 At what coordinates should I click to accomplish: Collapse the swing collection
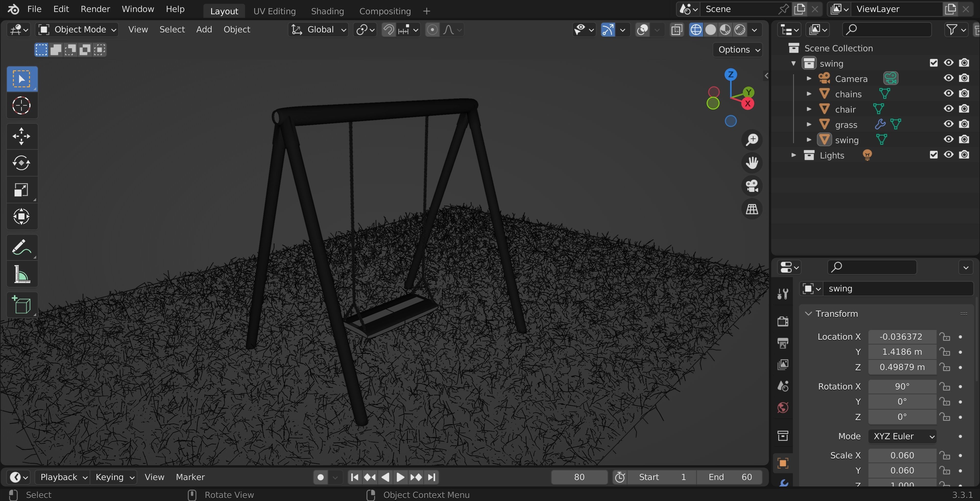coord(793,63)
